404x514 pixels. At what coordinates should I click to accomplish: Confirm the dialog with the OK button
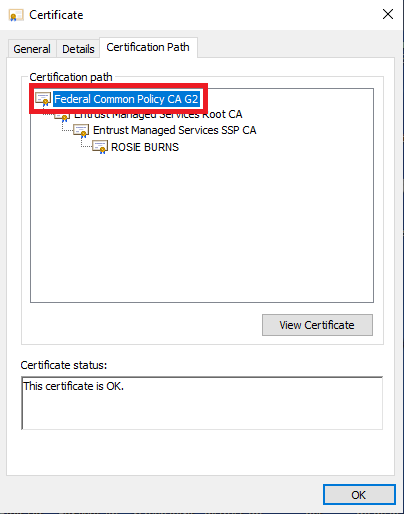(x=359, y=495)
